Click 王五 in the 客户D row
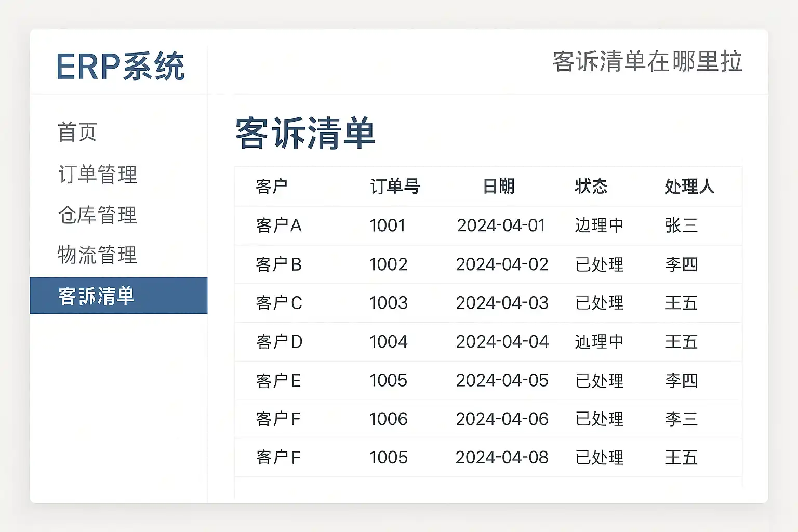The width and height of the screenshot is (798, 532). [x=681, y=342]
